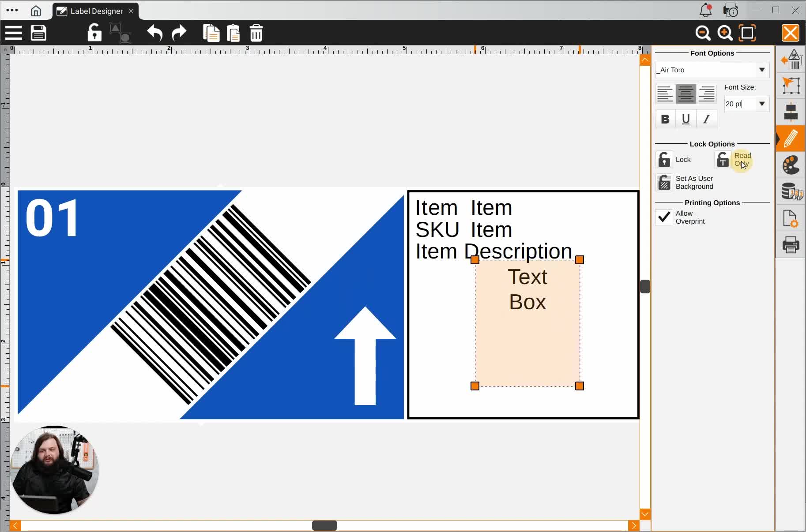Screen dimensions: 806x532
Task: Open the database data source panel
Action: coord(791,192)
